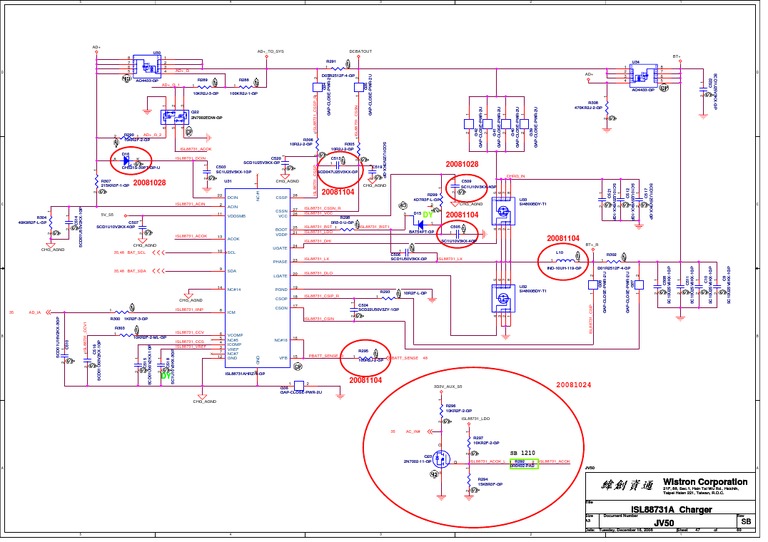The image size is (768, 542).
Task: Select the C503 capacitor symbol
Action: [x=206, y=171]
